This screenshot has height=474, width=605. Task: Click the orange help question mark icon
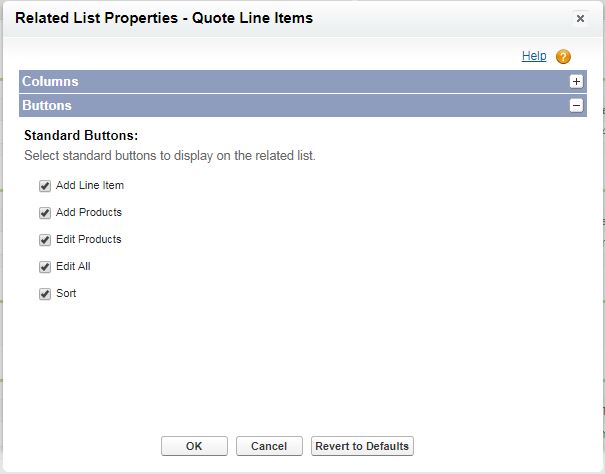coord(563,57)
